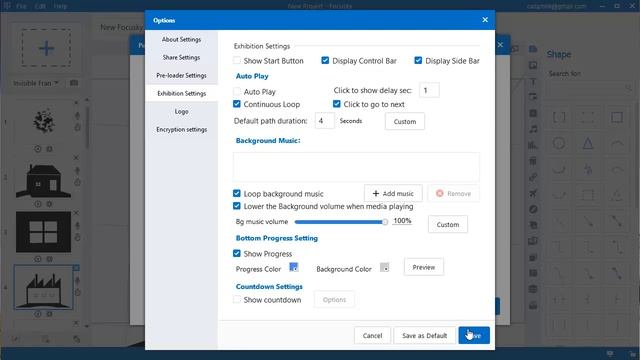640x360 pixels.
Task: Click the Bg music volume slider handle
Action: (384, 222)
